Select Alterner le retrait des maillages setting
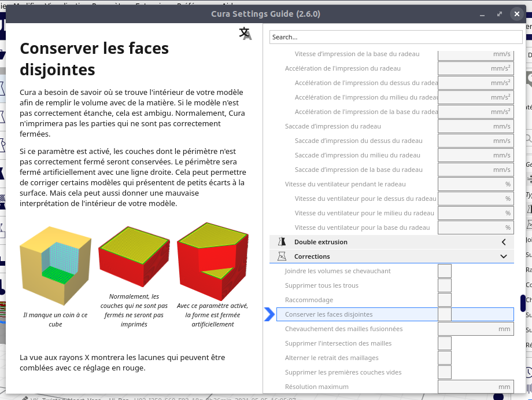 332,358
